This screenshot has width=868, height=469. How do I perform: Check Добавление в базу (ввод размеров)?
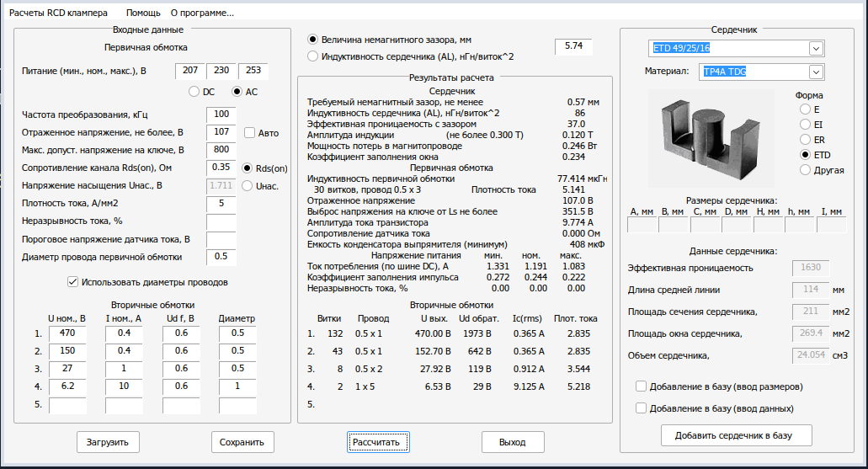click(642, 387)
